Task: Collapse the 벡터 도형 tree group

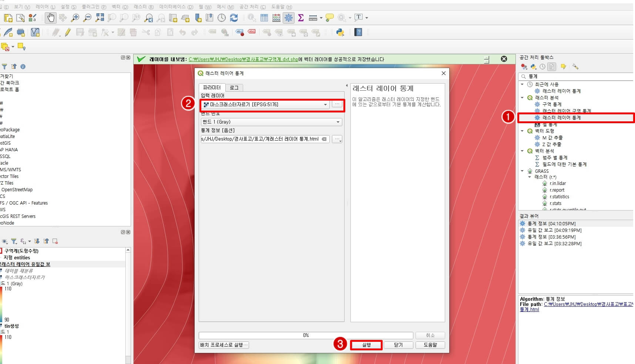Action: coord(522,131)
